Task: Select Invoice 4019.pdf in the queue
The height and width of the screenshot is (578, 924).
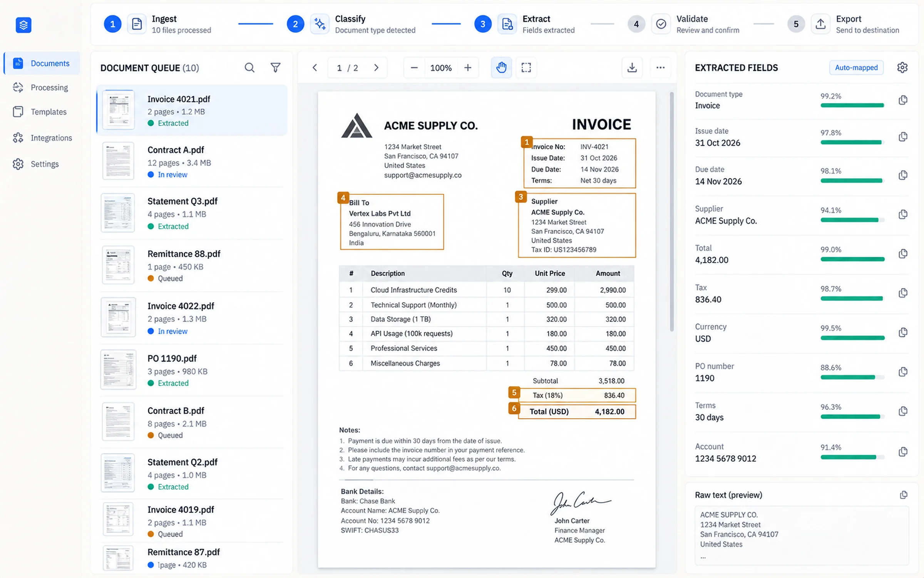Action: [x=192, y=521]
